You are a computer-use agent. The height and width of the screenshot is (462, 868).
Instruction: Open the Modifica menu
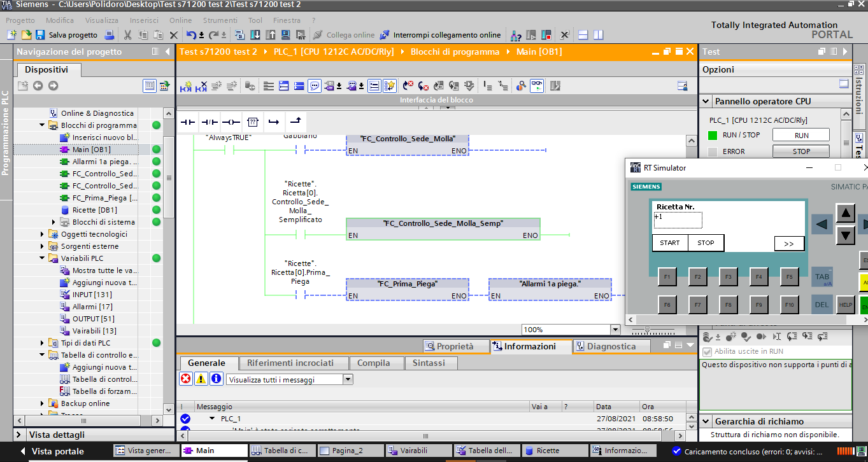click(x=60, y=20)
